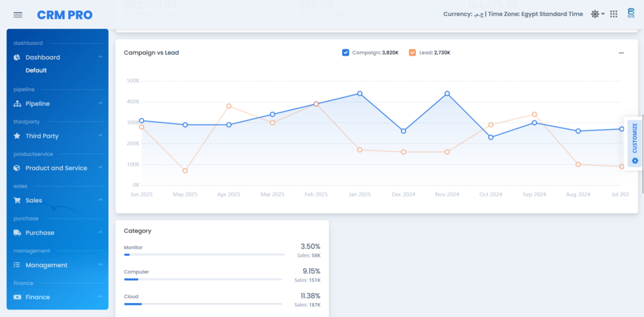The width and height of the screenshot is (644, 317).
Task: Open the theme settings sun icon
Action: click(x=595, y=14)
